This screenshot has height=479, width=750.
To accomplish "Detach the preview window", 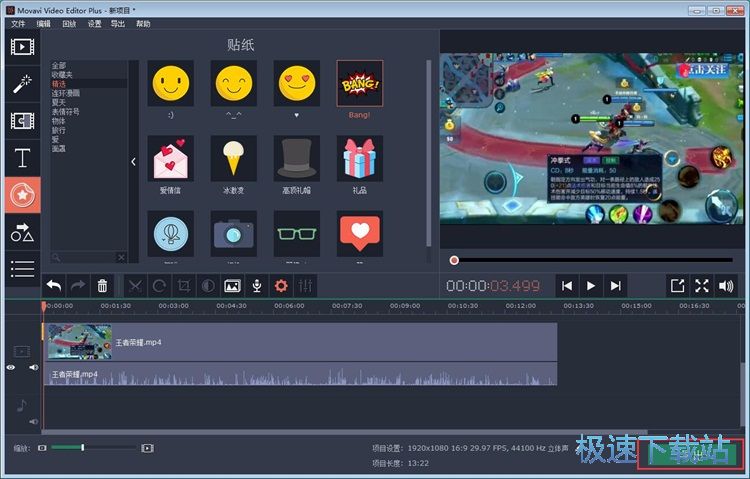I will tap(677, 286).
